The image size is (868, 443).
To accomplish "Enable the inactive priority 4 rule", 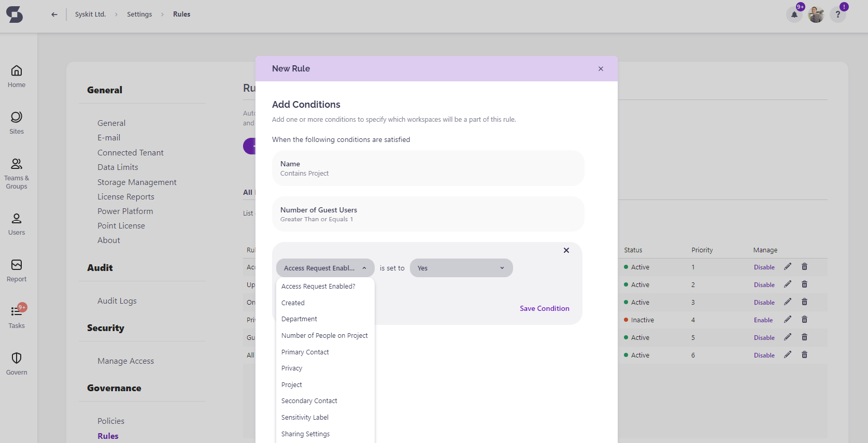I will pyautogui.click(x=763, y=320).
